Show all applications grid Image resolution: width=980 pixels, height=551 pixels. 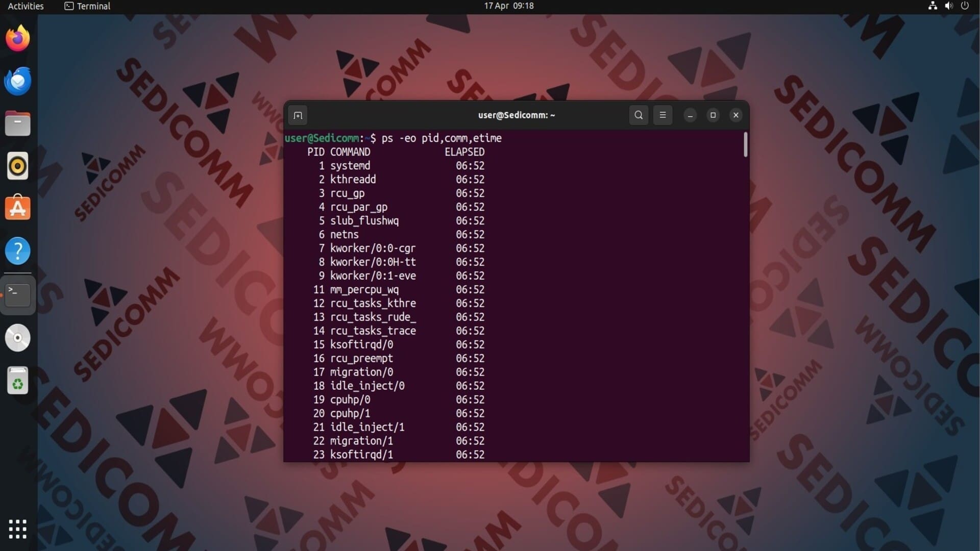click(x=18, y=529)
